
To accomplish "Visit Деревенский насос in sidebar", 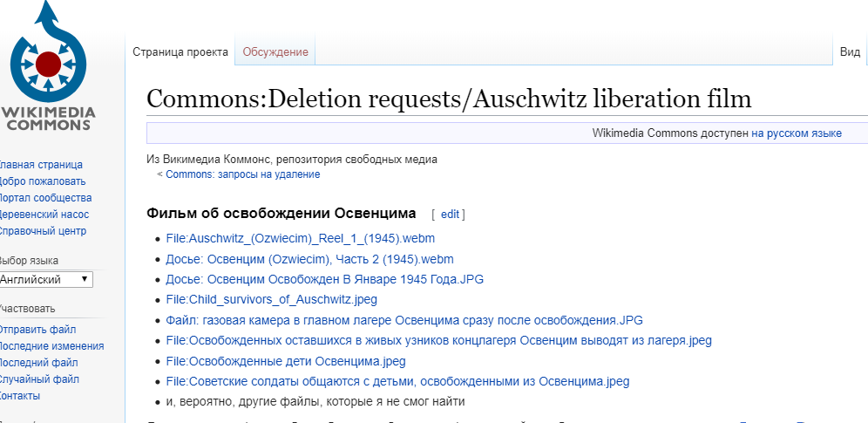I will [x=44, y=215].
